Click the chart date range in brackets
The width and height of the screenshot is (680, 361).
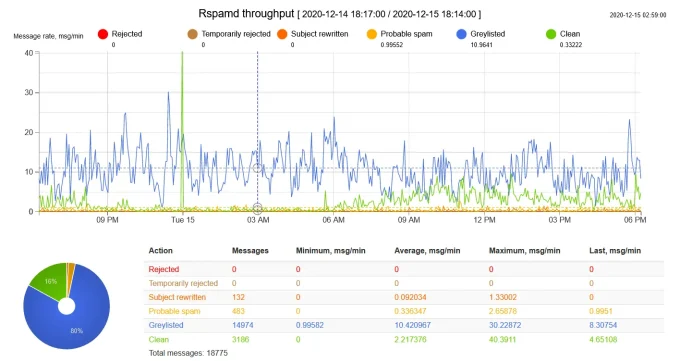tap(389, 14)
